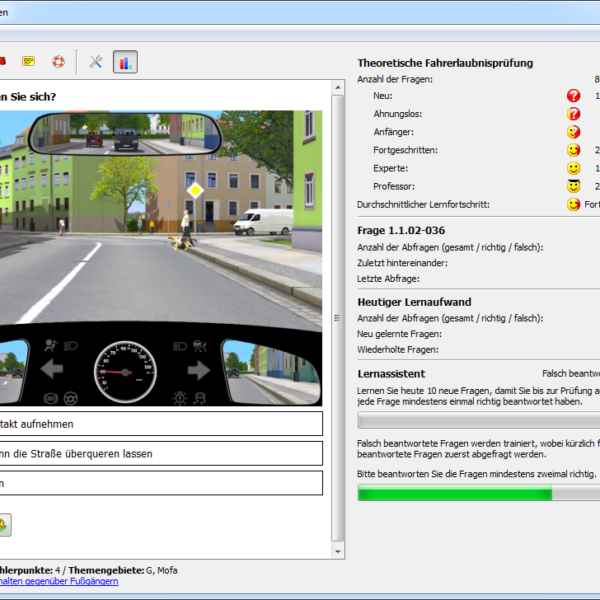Click the average learning progress smiley

573,204
